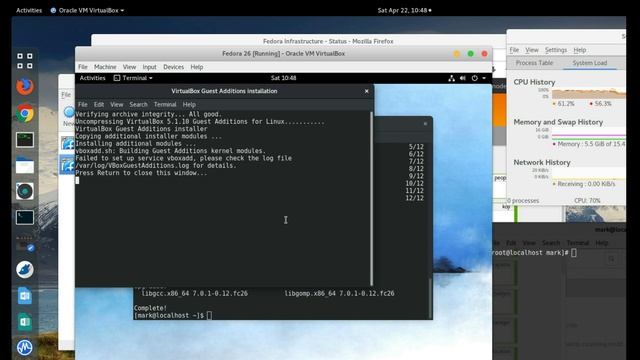Open VirtualBox View menu
This screenshot has width=640, height=360.
[x=129, y=67]
